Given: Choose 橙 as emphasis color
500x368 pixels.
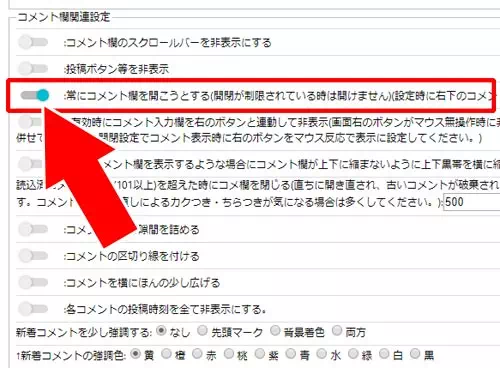Looking at the screenshot, I should pyautogui.click(x=166, y=354).
